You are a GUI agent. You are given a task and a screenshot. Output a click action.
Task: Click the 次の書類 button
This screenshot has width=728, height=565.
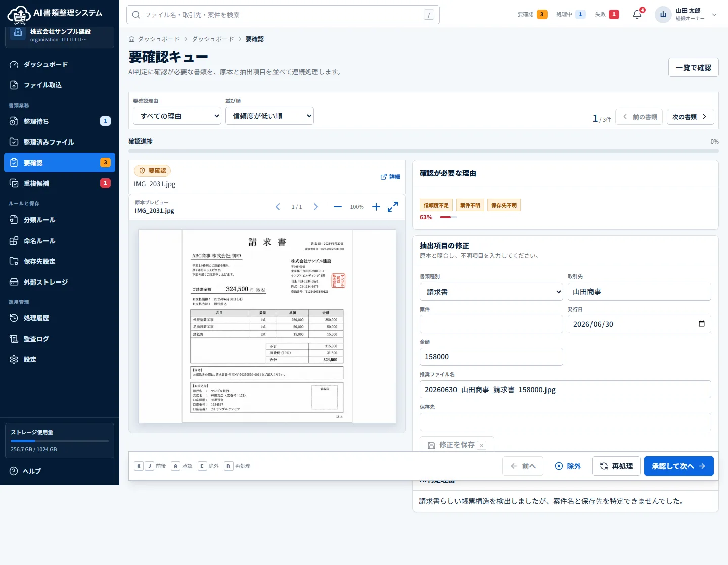click(x=690, y=117)
